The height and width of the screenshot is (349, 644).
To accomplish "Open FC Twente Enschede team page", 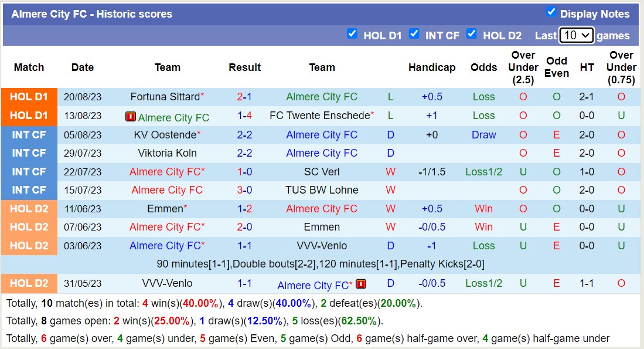I will 319,116.
